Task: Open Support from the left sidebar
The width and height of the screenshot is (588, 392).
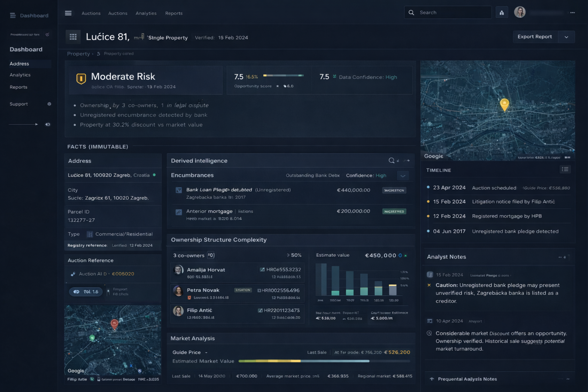Action: pyautogui.click(x=19, y=104)
